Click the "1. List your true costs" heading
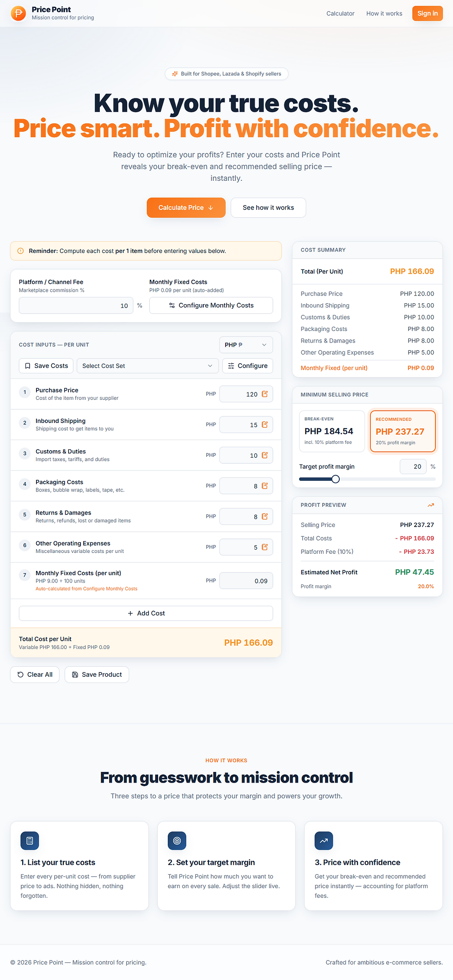Screen dimensions: 453x980 pos(58,862)
